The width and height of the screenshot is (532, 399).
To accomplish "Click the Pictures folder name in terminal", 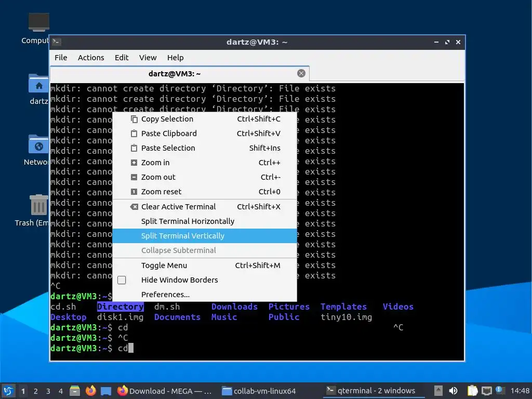I will [289, 307].
